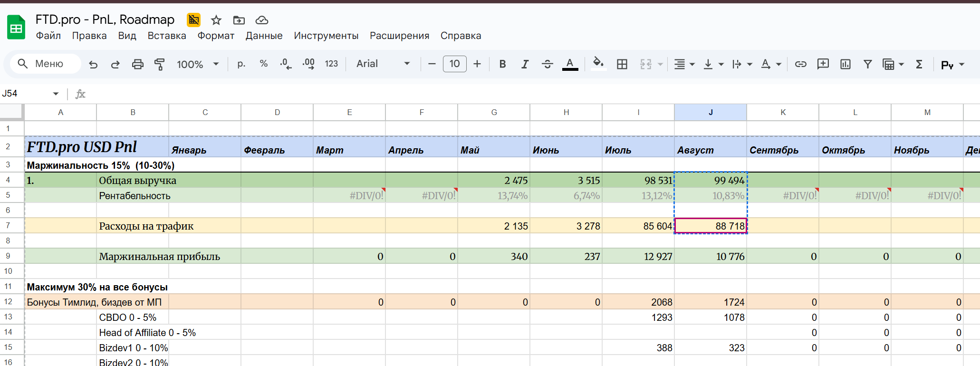Check cloud save status icon

262,20
